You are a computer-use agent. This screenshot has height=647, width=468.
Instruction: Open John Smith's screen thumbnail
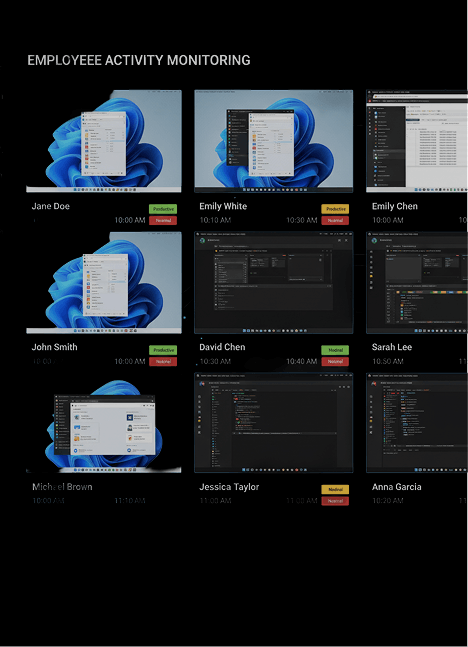click(x=104, y=282)
